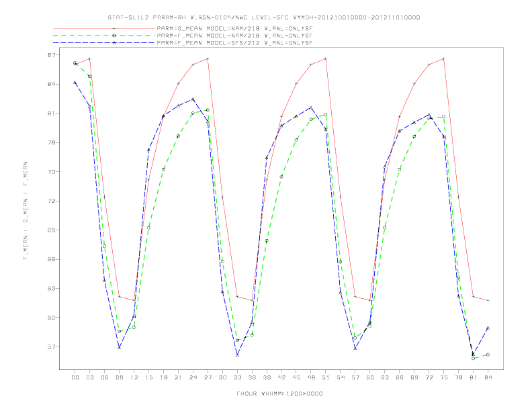Click the x-axis hour label 30
Viewport: 532px width, 411px height.
point(222,377)
